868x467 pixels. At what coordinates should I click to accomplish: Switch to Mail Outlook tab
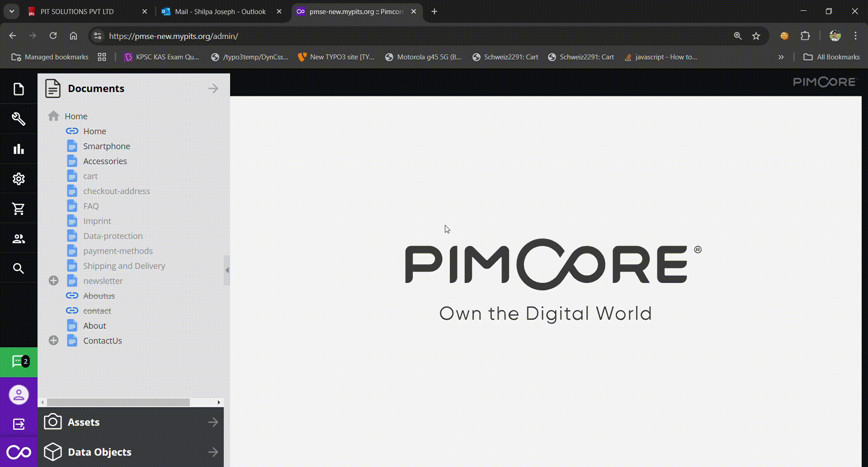coord(222,11)
